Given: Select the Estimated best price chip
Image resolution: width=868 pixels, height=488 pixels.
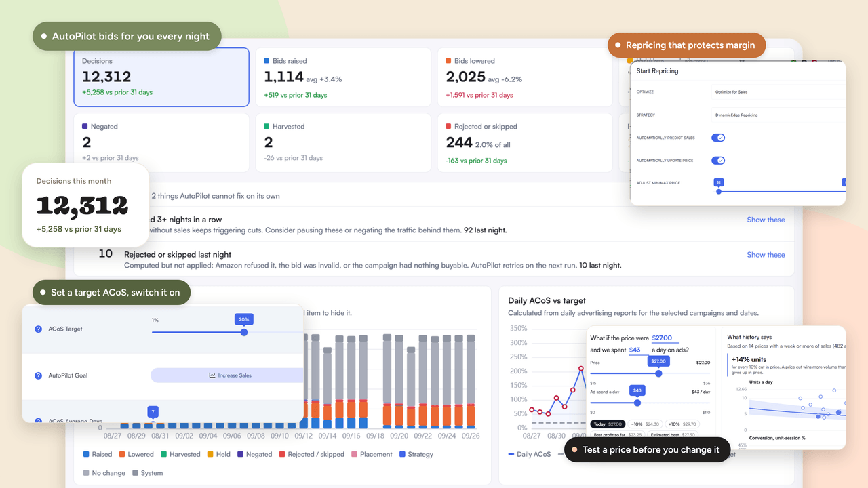Looking at the screenshot, I should [674, 435].
